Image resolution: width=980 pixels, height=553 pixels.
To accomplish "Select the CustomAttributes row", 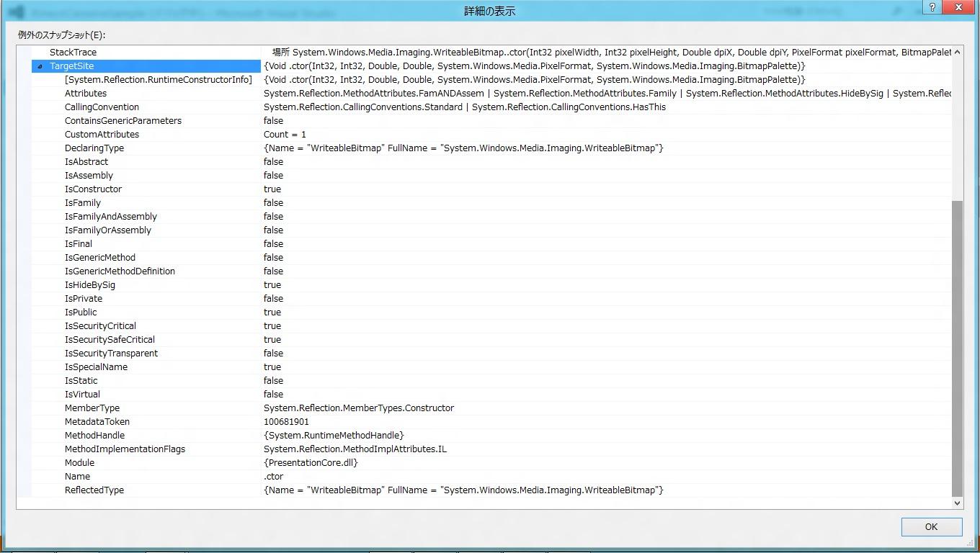I will pos(492,135).
